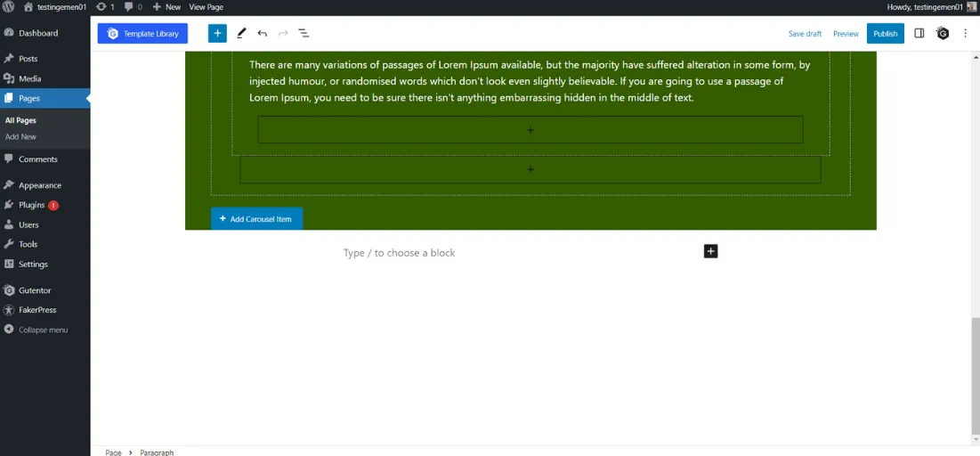Add block in outer carousel item appender
980x456 pixels.
click(530, 169)
